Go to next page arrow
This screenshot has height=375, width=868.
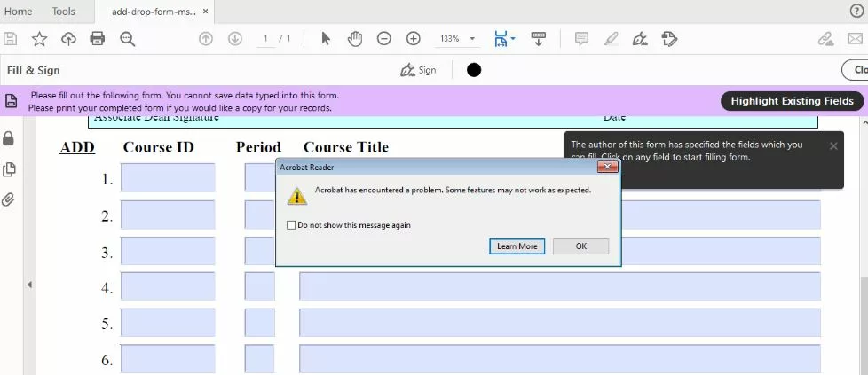point(235,39)
